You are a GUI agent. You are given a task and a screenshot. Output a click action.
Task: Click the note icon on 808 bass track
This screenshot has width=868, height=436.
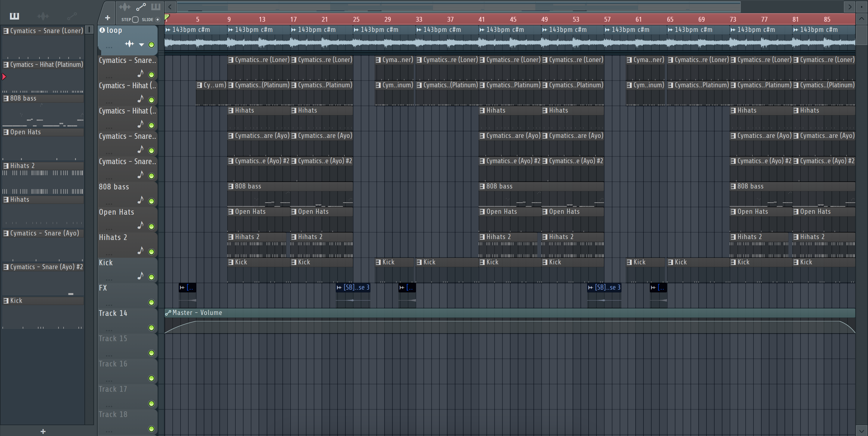140,200
